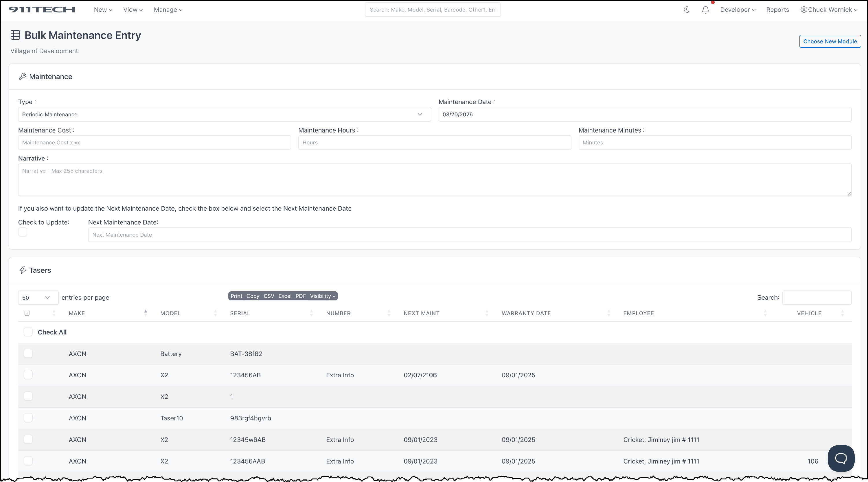The image size is (868, 482).
Task: Click the 911TECH logo
Action: pyautogui.click(x=42, y=10)
